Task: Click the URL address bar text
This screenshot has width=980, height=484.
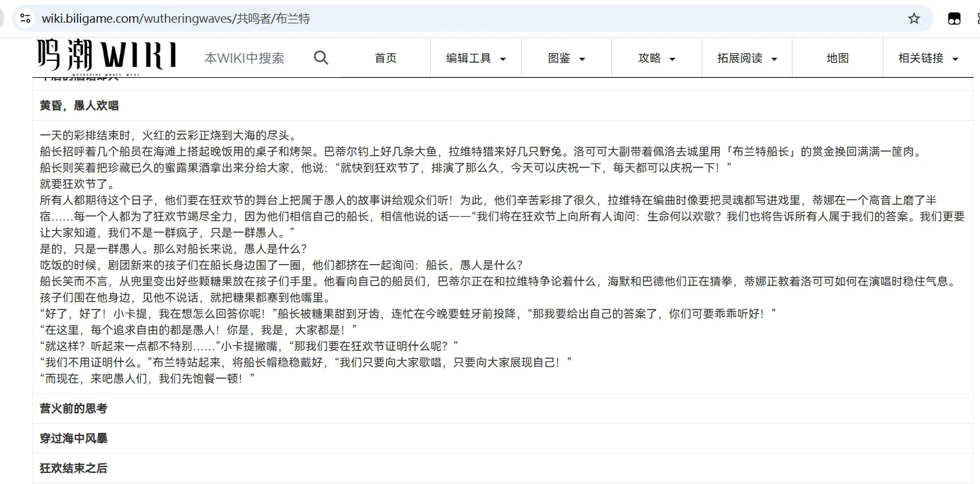Action: pyautogui.click(x=176, y=19)
